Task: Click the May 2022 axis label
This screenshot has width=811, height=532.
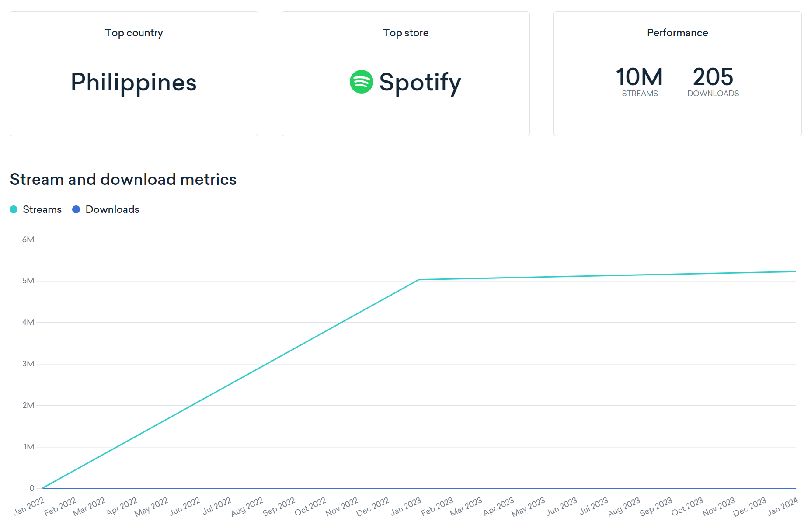Action: click(x=151, y=507)
